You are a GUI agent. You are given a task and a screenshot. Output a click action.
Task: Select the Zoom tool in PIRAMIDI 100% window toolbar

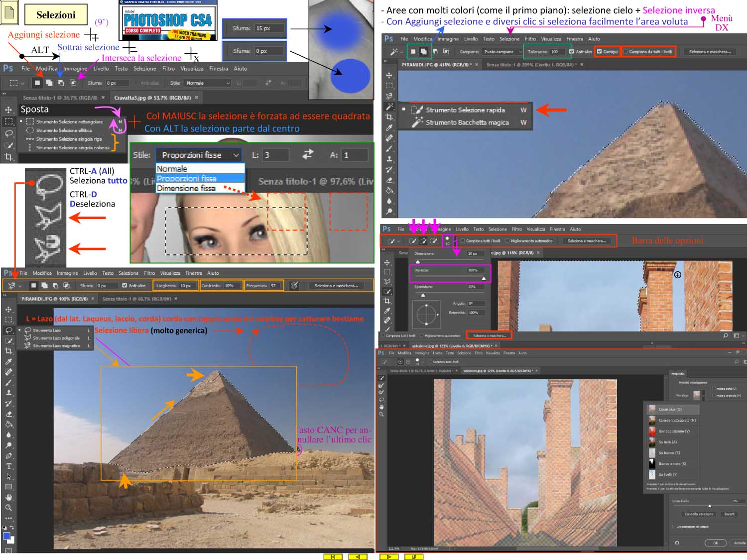tap(8, 508)
